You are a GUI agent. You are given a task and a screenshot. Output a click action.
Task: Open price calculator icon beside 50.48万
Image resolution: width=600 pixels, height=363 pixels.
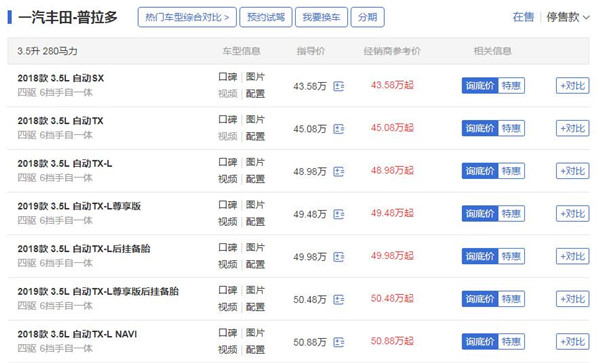[x=338, y=300]
